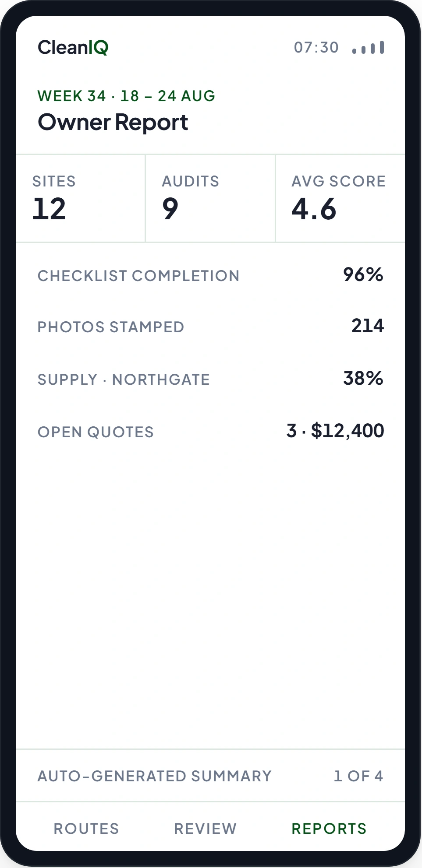This screenshot has height=868, width=422.
Task: Tap the 96% checklist completion value
Action: pos(363,274)
